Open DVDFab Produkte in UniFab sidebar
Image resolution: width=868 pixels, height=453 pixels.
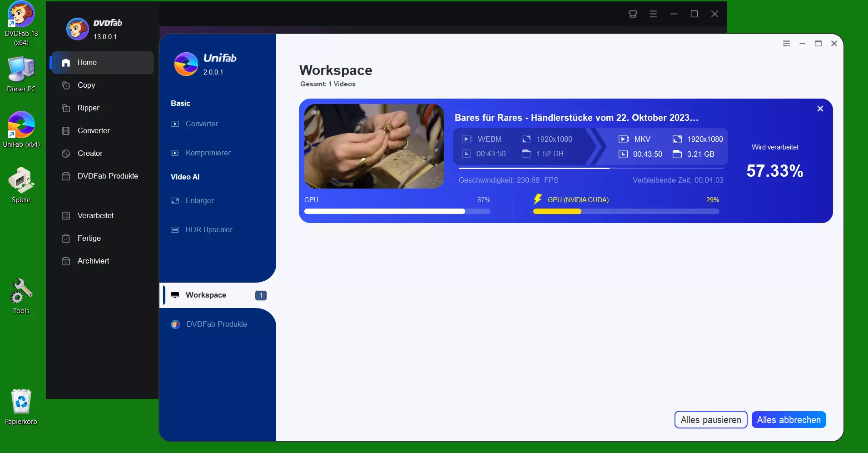tap(218, 324)
